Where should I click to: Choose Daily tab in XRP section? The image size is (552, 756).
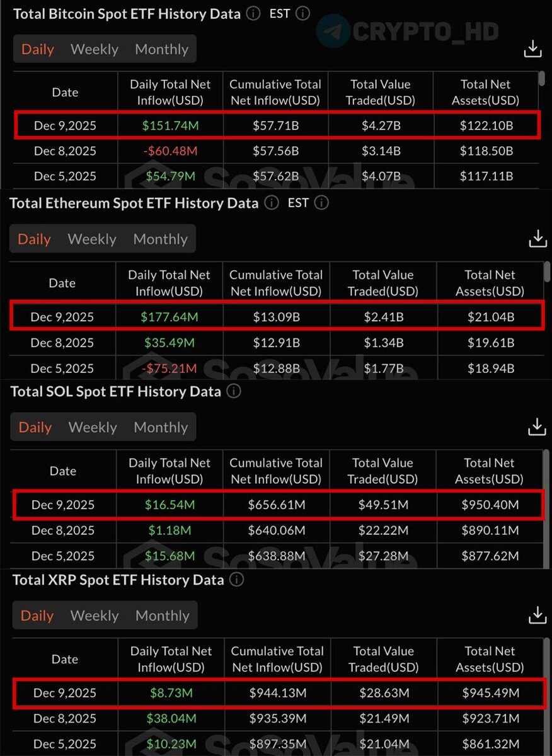coord(37,616)
